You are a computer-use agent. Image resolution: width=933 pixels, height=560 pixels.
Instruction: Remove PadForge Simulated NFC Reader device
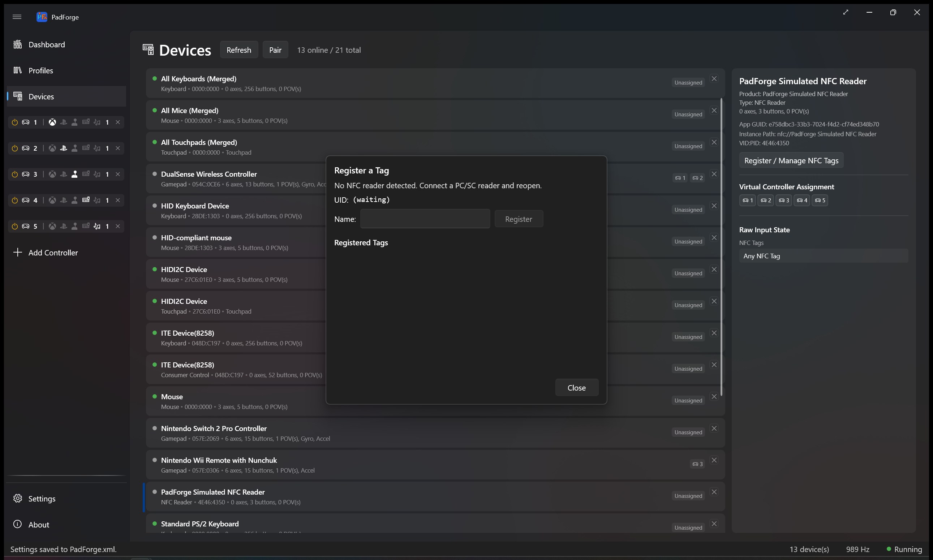pyautogui.click(x=714, y=492)
